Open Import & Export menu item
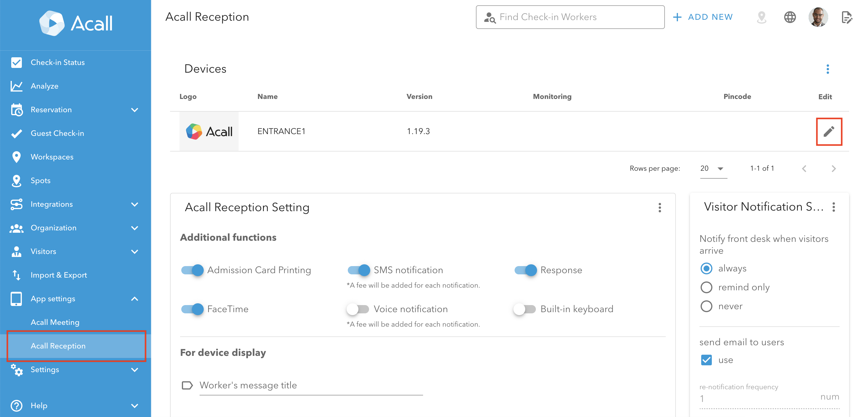This screenshot has height=417, width=868. coord(76,275)
